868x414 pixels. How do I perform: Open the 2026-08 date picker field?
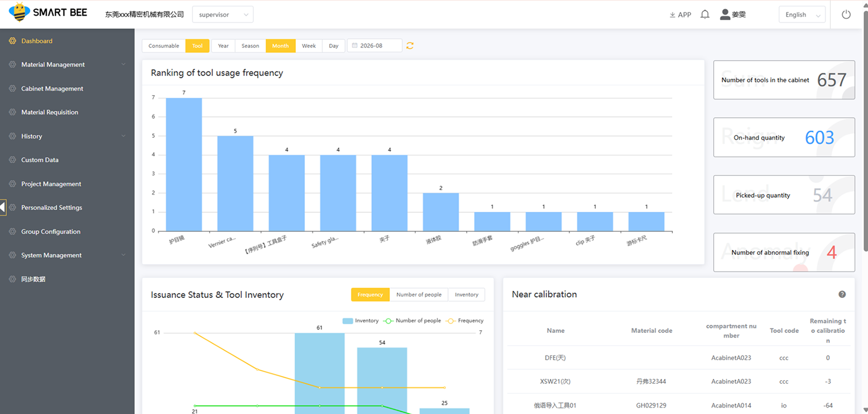pos(375,46)
